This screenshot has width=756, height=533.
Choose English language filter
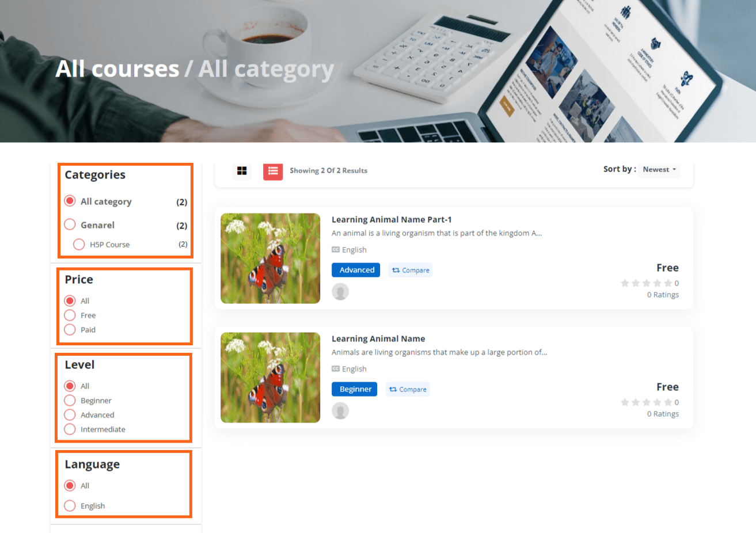click(70, 506)
